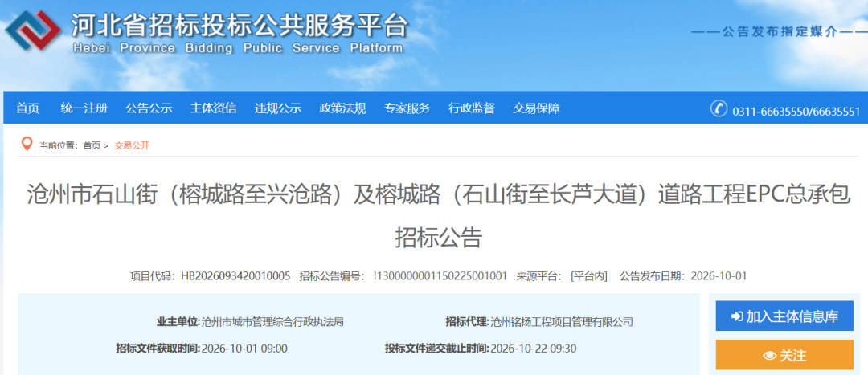Viewport: 868px width, 375px height.
Task: Click owner name 沧州市城市管理综合行政执法局
Action: [272, 321]
